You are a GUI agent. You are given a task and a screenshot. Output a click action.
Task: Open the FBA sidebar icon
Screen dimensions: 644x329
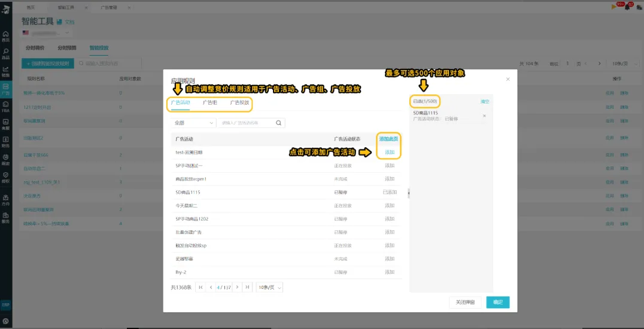[x=6, y=107]
